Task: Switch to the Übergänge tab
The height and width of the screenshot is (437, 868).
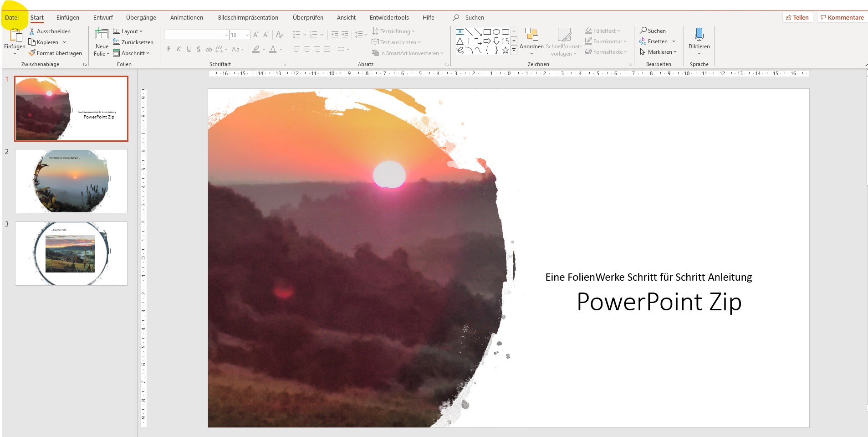Action: 141,17
